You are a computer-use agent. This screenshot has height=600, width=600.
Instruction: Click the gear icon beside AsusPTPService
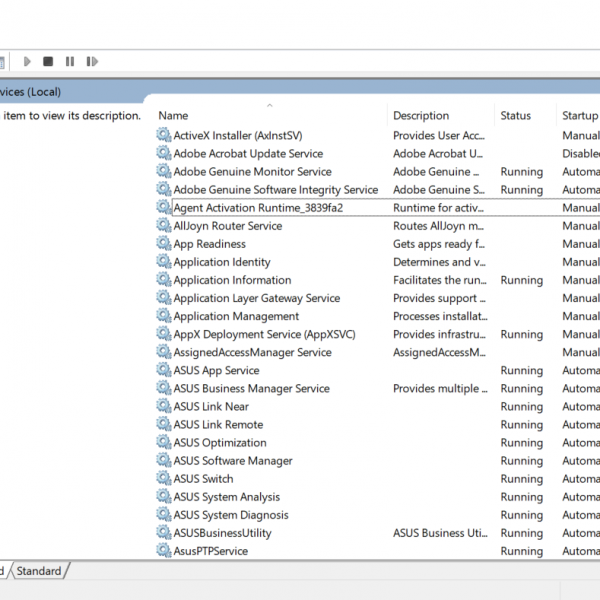point(164,551)
